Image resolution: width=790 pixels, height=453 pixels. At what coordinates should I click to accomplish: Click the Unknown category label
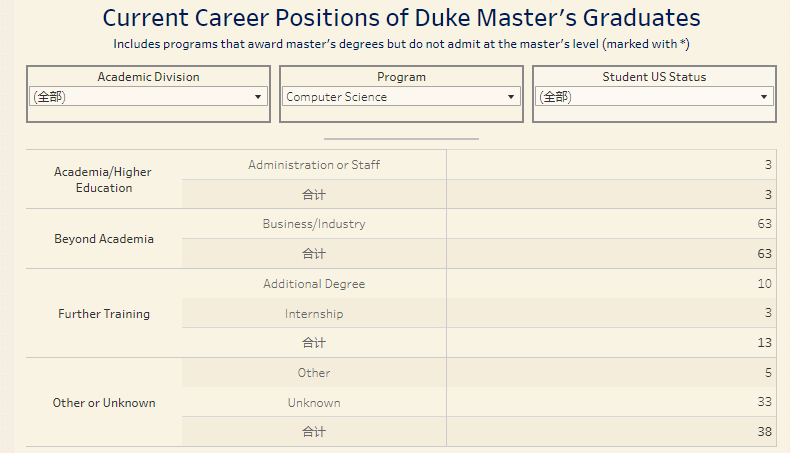(x=314, y=403)
